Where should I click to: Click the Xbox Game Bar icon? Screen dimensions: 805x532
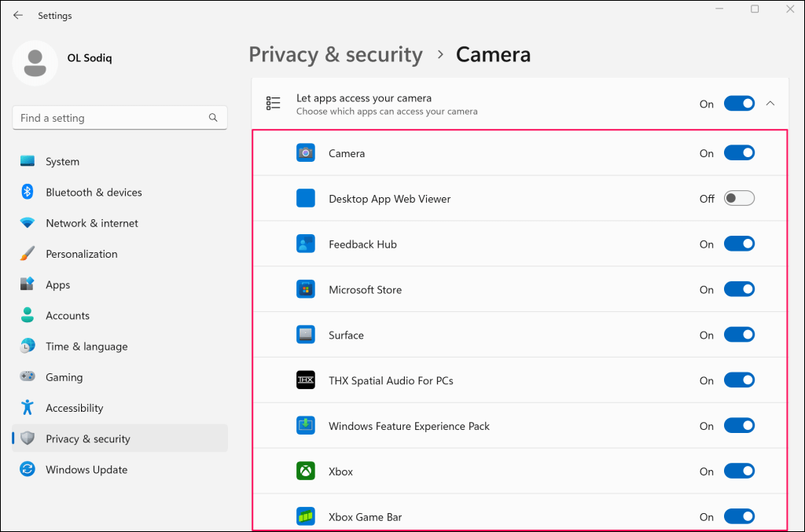pos(306,517)
